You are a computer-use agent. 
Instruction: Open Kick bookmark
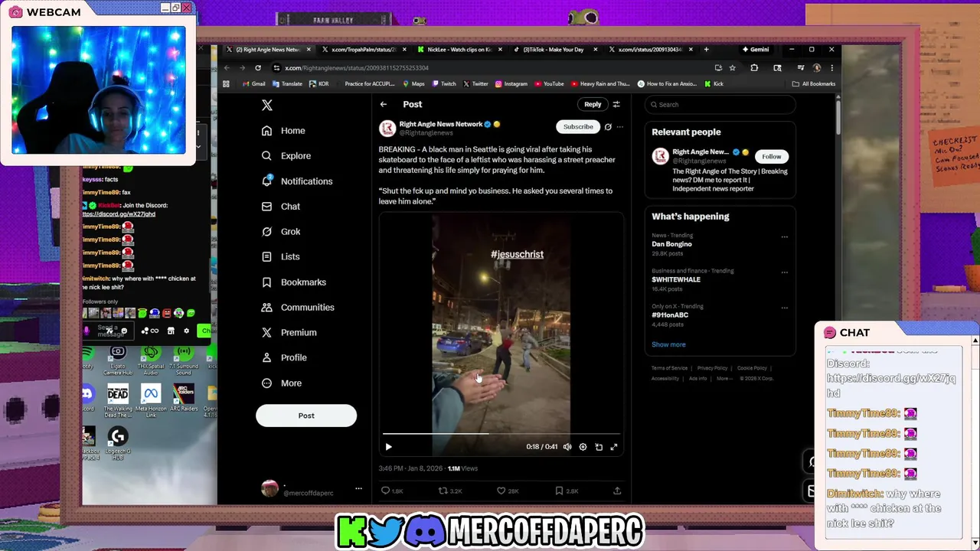click(x=714, y=84)
